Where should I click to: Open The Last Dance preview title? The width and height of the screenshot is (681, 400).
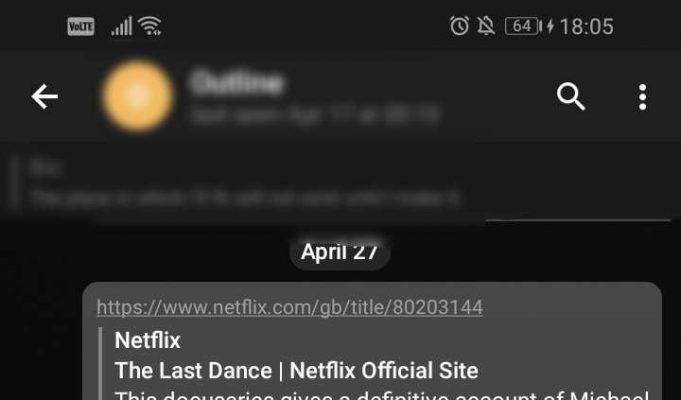(x=297, y=370)
